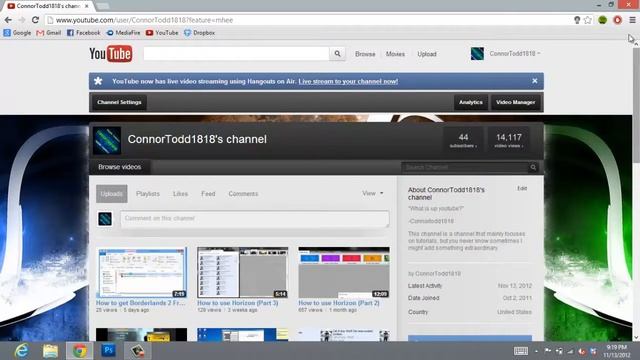Click 'How to use Horizon (Part 3)' title
The height and width of the screenshot is (360, 640).
coord(238,303)
